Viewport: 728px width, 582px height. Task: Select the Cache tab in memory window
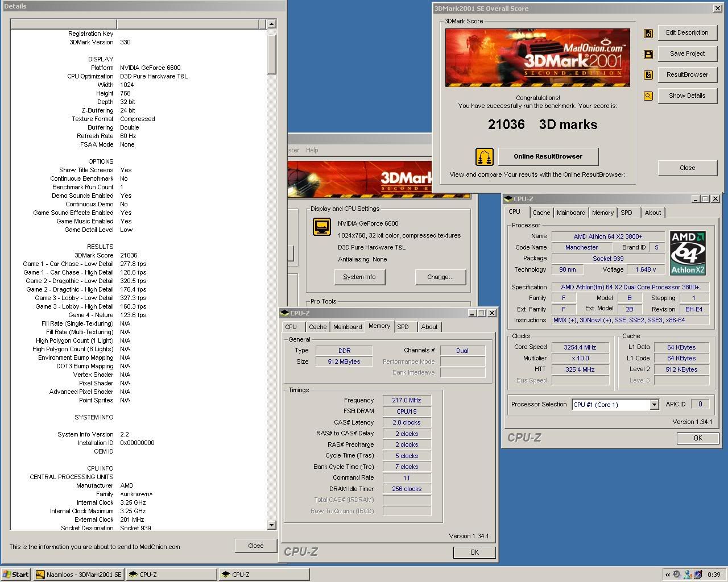[x=317, y=327]
